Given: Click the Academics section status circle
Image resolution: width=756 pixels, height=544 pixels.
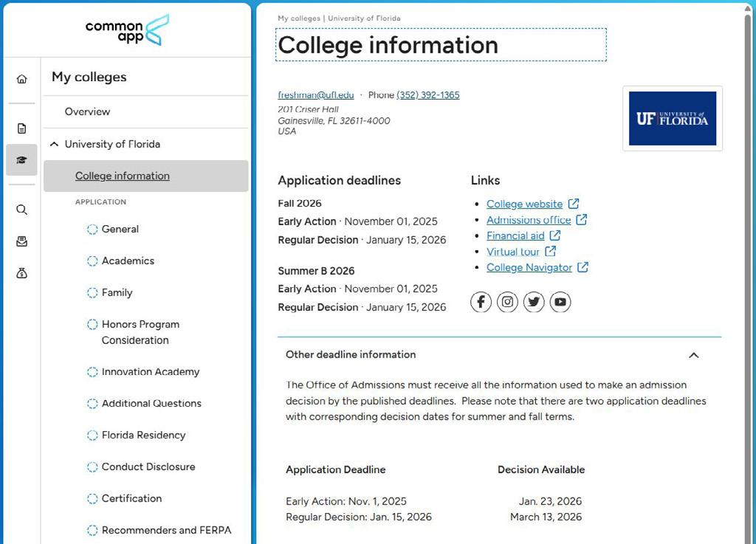Looking at the screenshot, I should pos(92,261).
